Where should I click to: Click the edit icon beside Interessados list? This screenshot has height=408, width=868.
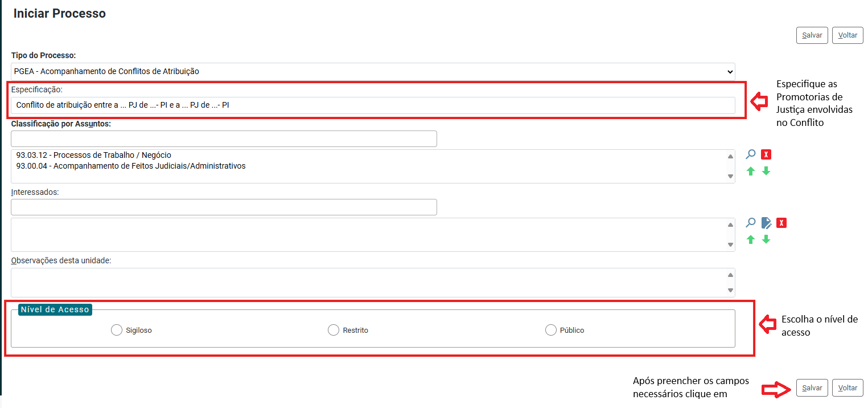(766, 223)
